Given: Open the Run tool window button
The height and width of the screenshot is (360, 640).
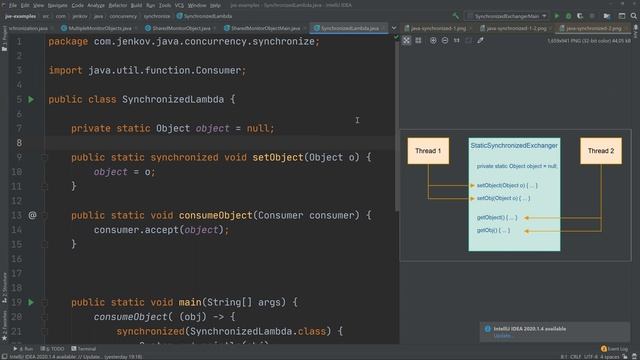Looking at the screenshot, I should (x=24, y=349).
